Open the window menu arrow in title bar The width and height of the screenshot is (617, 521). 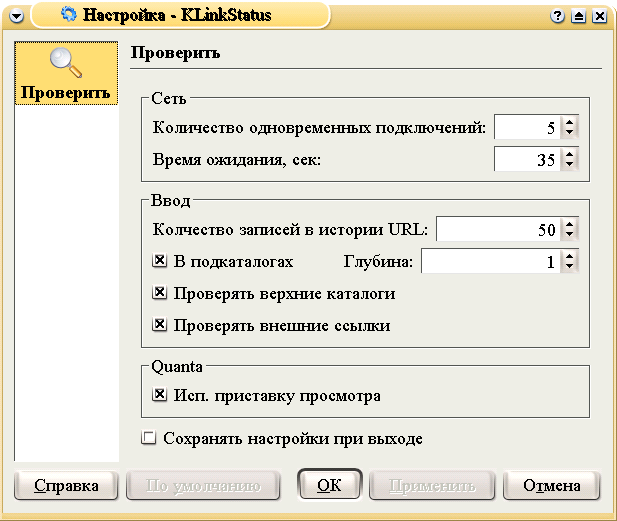[x=17, y=17]
